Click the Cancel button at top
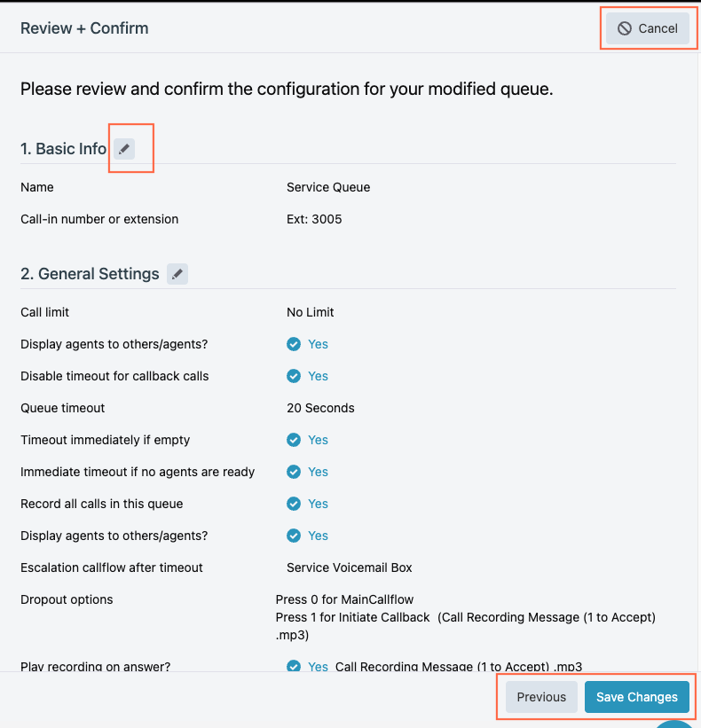The image size is (701, 728). (x=647, y=28)
